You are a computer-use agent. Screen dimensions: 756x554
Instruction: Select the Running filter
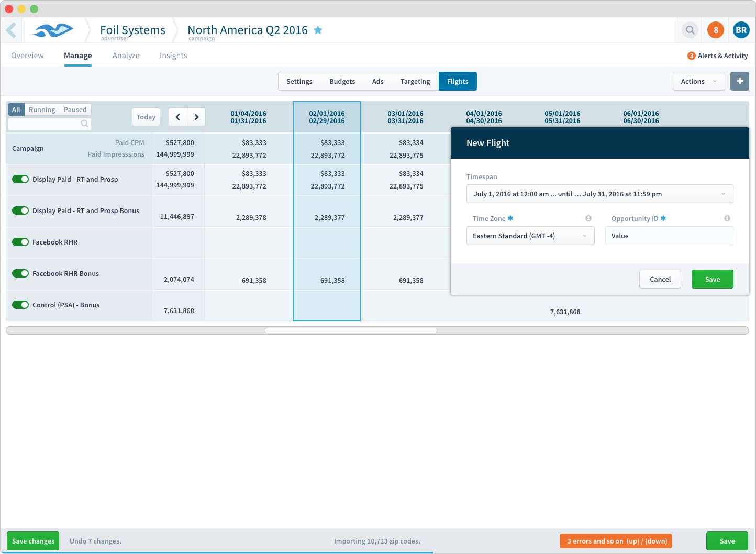[42, 109]
